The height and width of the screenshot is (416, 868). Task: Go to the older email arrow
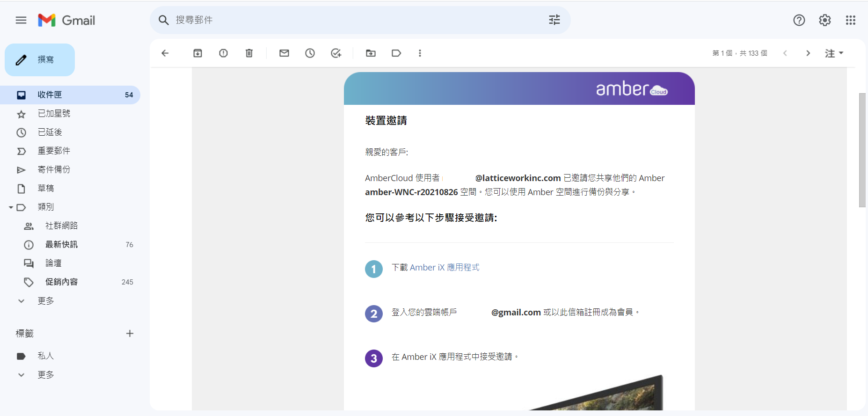click(x=808, y=53)
